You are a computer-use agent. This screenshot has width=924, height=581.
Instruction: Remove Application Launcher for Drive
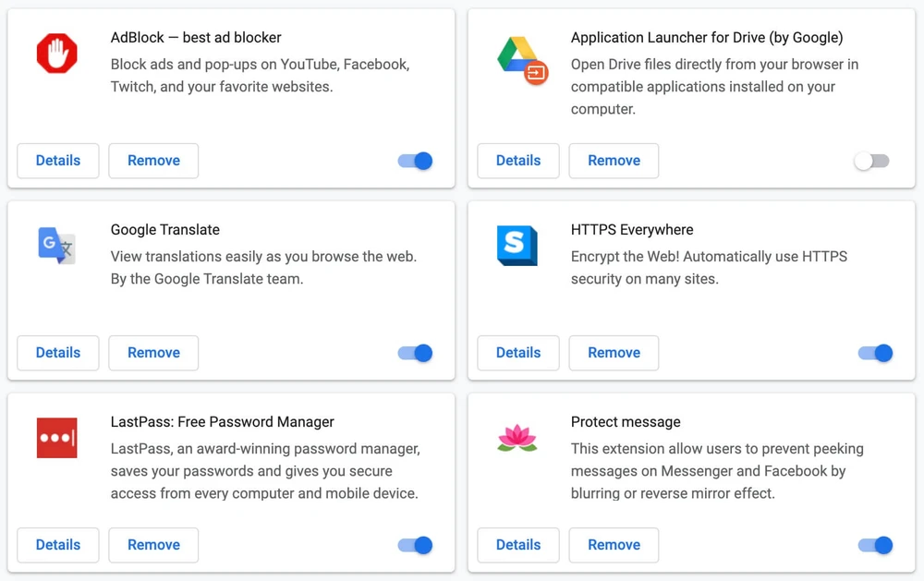click(614, 161)
